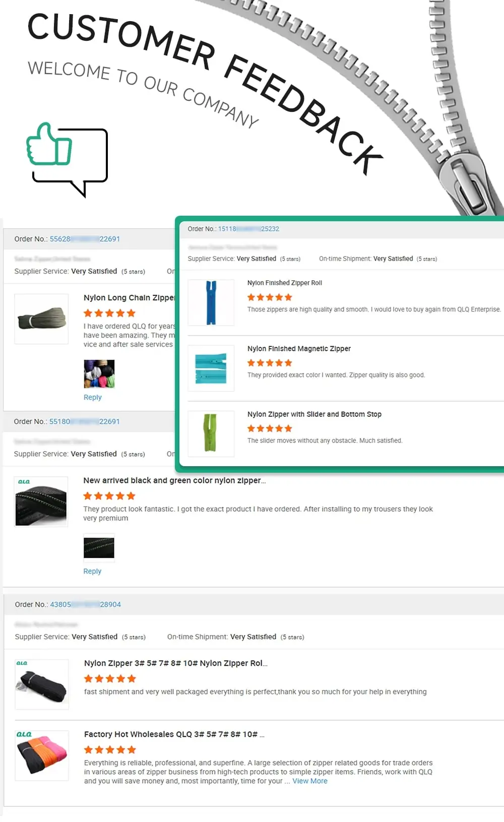Click Reply under Nylon Long Chain Zipper review
The width and height of the screenshot is (504, 822).
93,397
